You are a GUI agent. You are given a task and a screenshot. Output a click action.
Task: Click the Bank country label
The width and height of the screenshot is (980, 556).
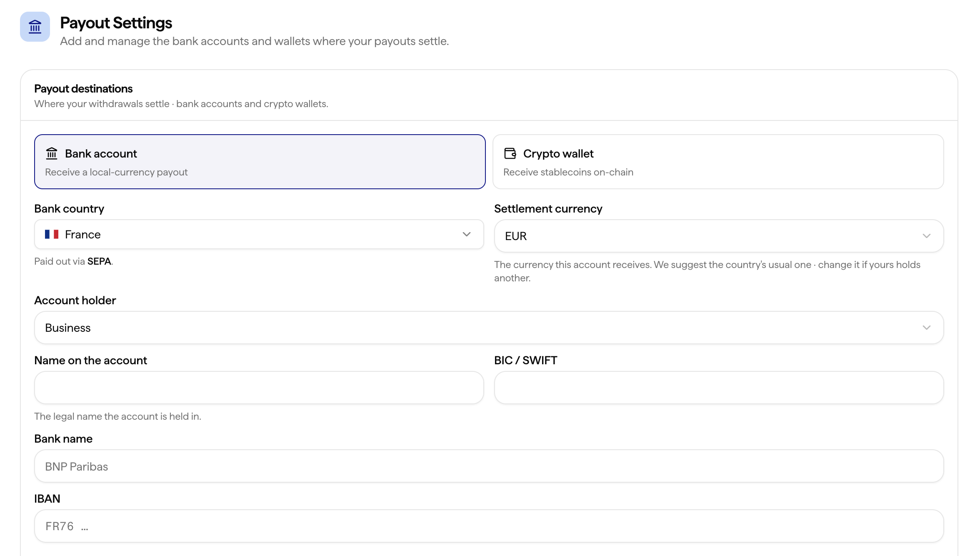coord(69,209)
